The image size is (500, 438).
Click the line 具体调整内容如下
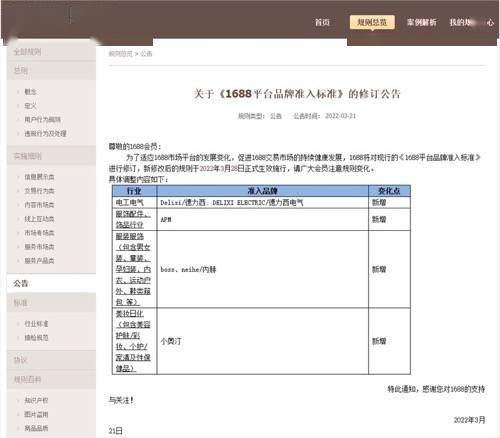click(138, 180)
